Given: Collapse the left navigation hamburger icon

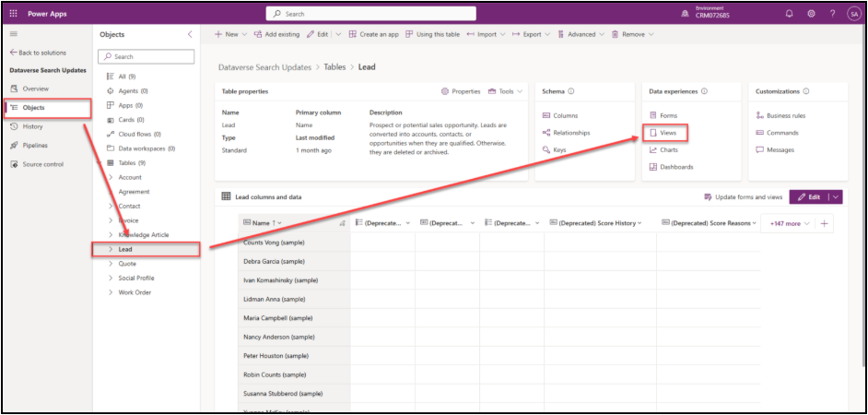Looking at the screenshot, I should point(13,34).
